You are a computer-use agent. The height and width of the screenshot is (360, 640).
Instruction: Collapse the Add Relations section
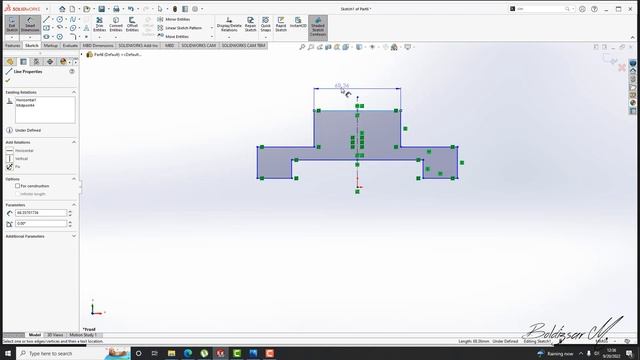(x=74, y=142)
